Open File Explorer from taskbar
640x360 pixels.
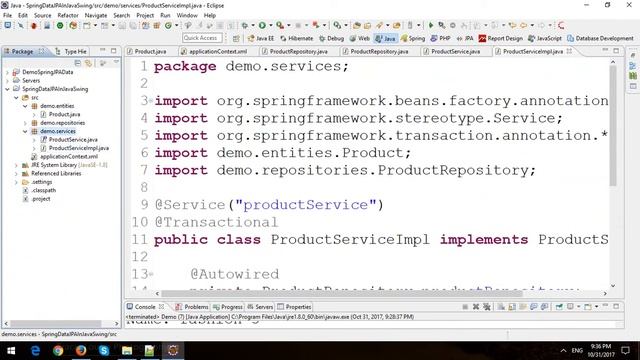127,350
